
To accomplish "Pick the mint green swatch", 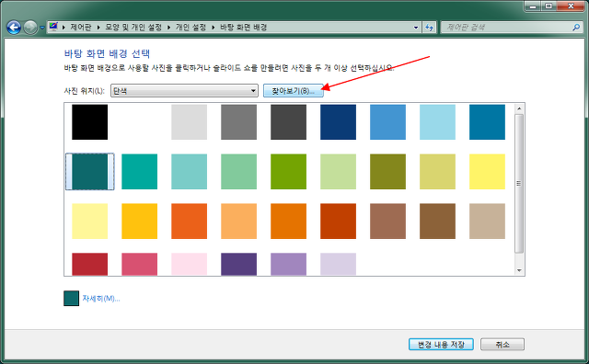I will pyautogui.click(x=239, y=172).
